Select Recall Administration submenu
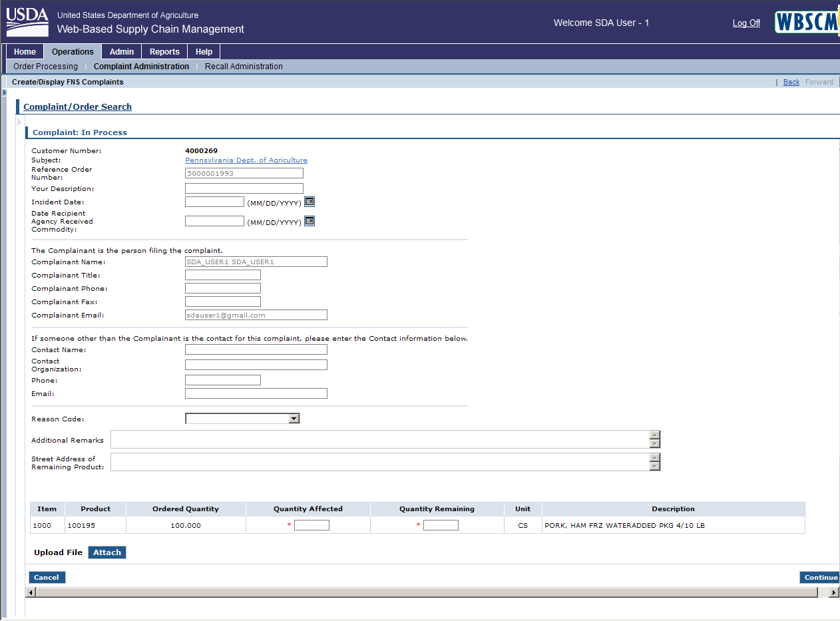Image resolution: width=840 pixels, height=621 pixels. [x=244, y=67]
